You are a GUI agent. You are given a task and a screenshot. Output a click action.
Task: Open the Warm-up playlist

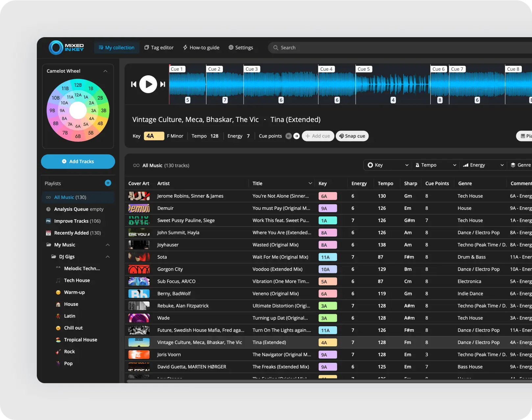coord(74,292)
